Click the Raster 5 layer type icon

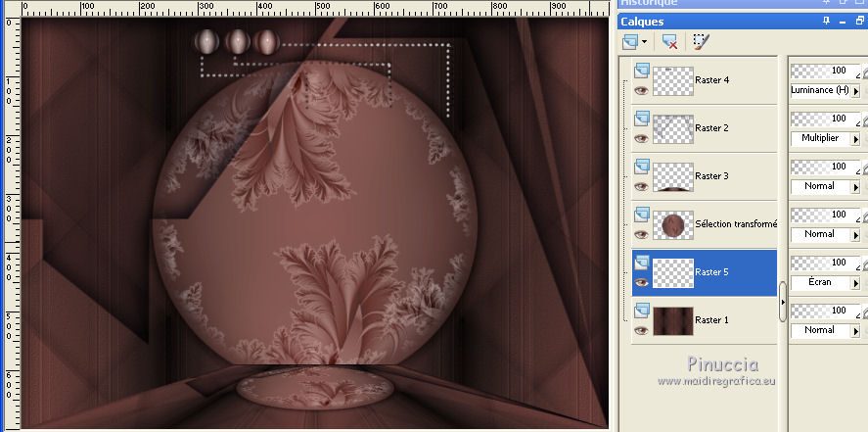(642, 262)
